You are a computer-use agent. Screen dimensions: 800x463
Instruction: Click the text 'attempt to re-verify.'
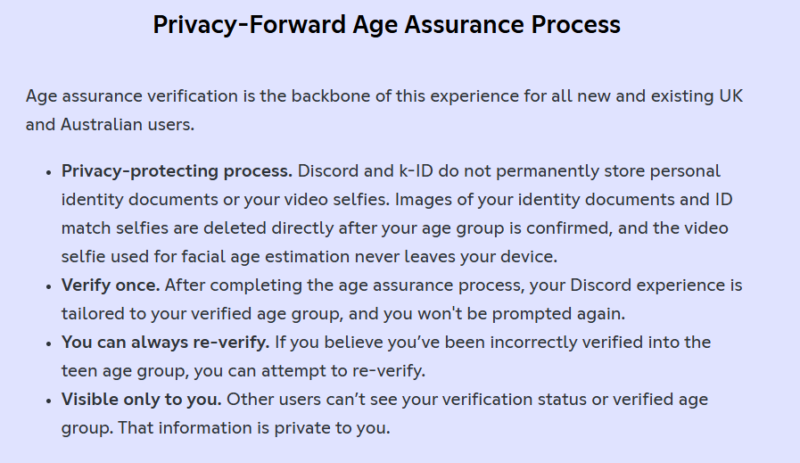[343, 371]
